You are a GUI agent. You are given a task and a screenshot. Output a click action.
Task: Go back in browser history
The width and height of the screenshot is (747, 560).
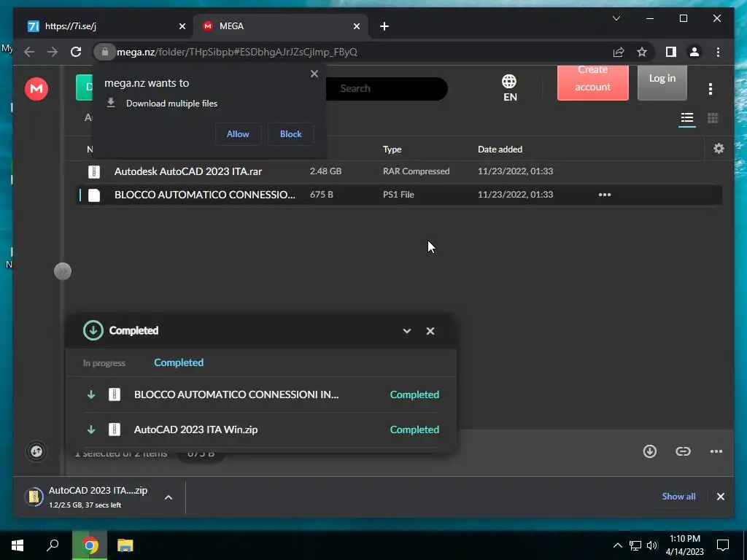[x=29, y=52]
